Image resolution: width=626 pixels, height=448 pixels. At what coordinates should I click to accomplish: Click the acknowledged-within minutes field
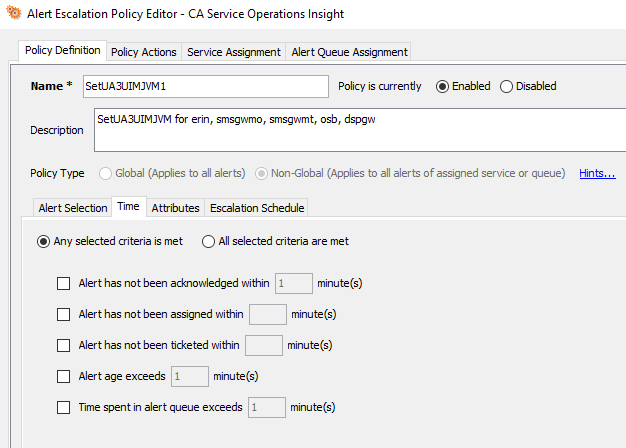click(x=294, y=283)
